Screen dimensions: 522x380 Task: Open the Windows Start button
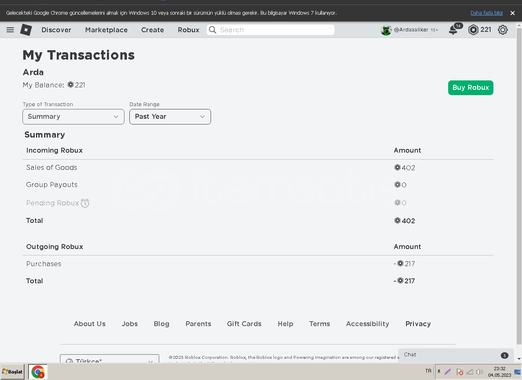[x=12, y=372]
